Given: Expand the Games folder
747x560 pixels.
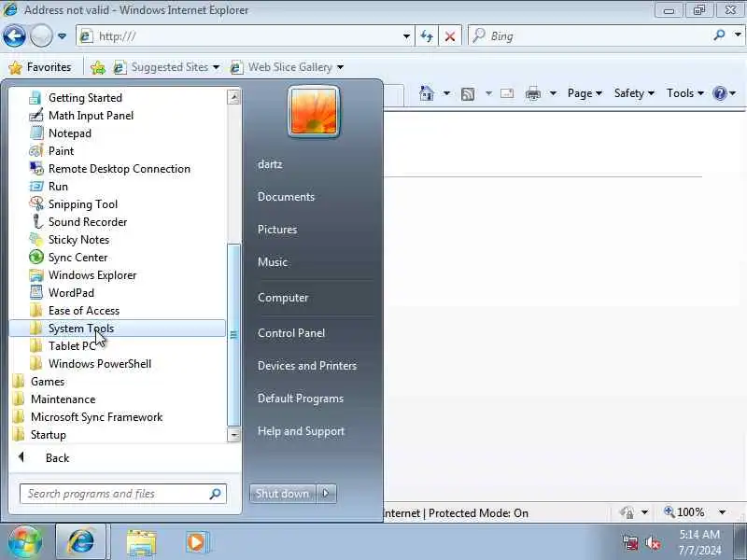Looking at the screenshot, I should tap(118, 382).
